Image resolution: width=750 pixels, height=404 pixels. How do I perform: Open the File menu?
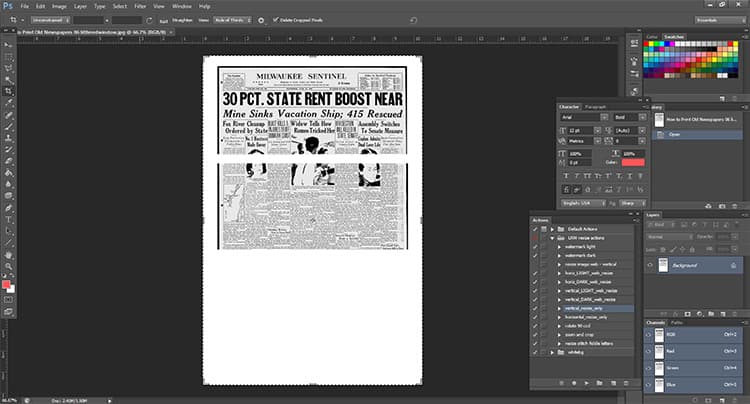24,6
